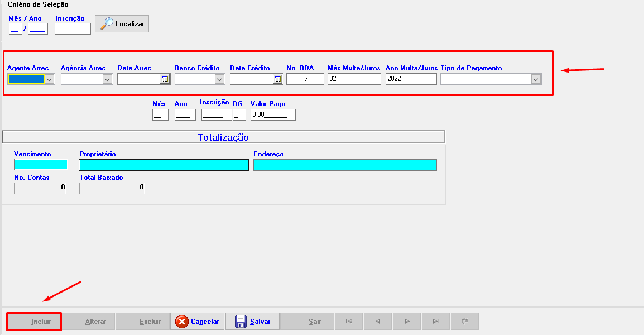Go to the previous record

coord(378,322)
